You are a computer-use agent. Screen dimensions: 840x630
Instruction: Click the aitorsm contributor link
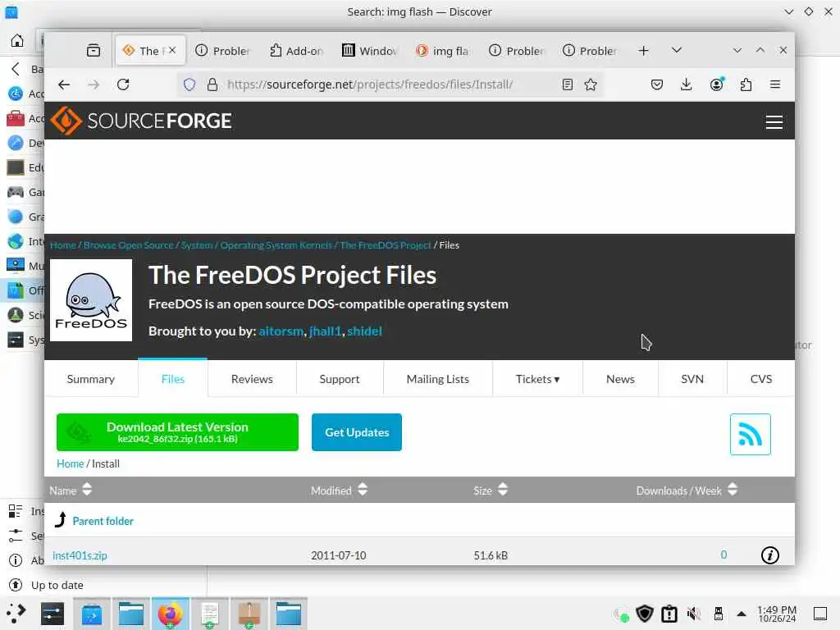pos(281,331)
